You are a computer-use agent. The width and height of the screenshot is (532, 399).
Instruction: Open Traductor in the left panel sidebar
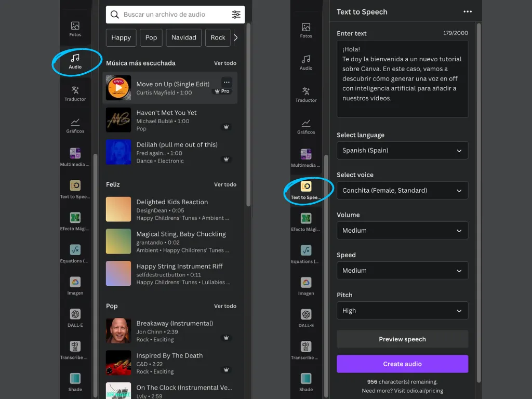tap(75, 94)
